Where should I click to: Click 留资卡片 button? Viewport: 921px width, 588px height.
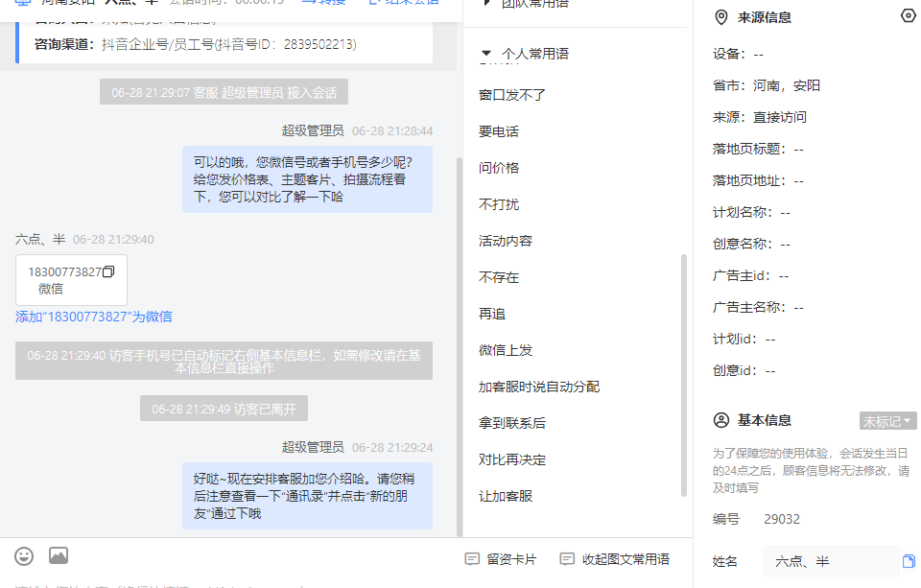point(501,558)
